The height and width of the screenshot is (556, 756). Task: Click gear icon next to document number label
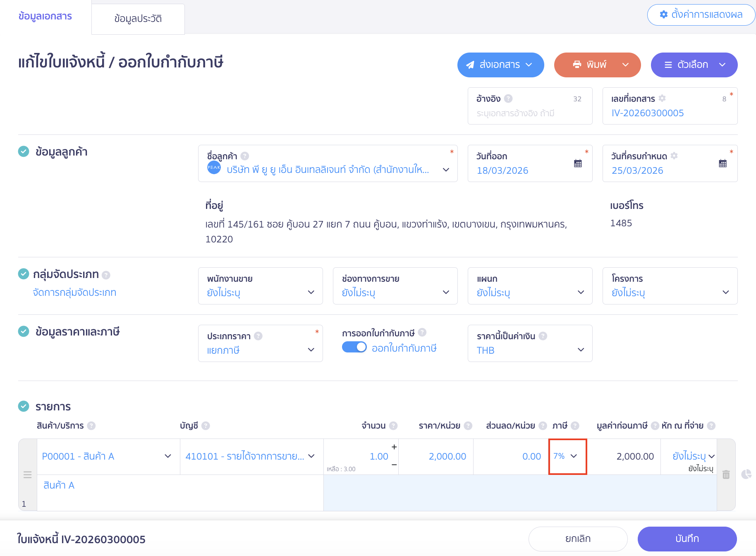click(x=662, y=98)
